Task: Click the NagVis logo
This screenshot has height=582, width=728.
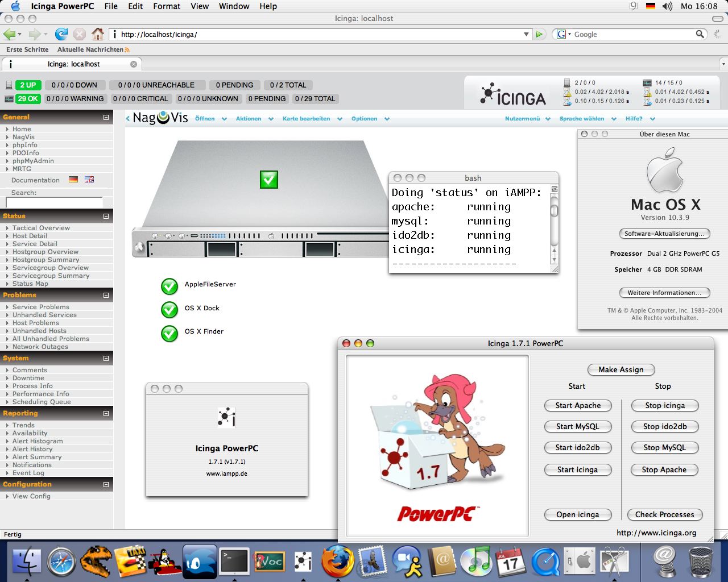Action: point(160,118)
